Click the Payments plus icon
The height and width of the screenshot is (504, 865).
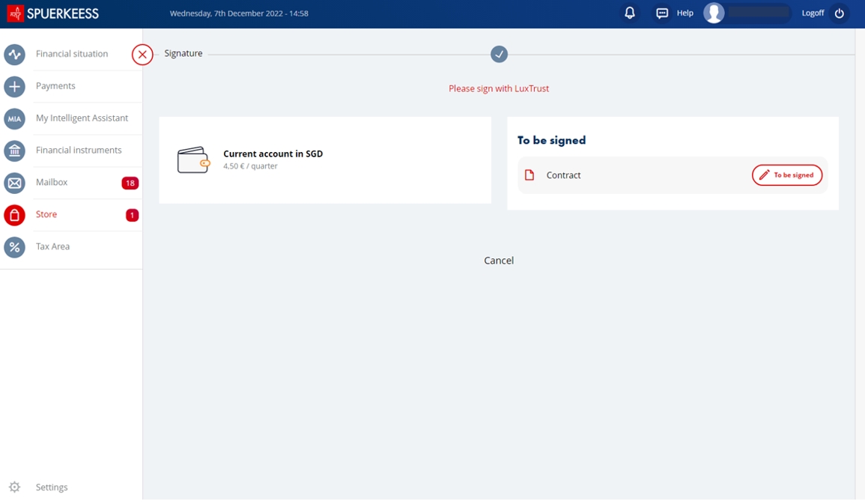pos(14,87)
